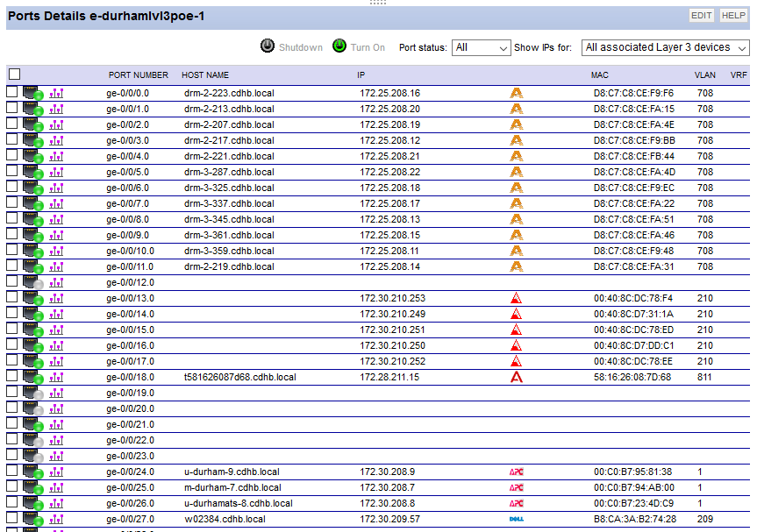This screenshot has height=532, width=757.
Task: Click port status icon for ge-0/0/17.0
Action: click(33, 361)
